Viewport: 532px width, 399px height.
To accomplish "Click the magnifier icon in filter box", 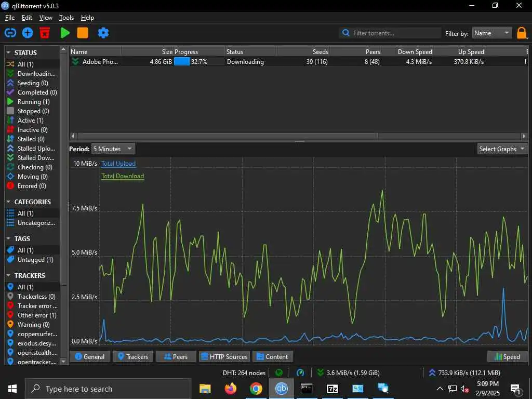I will 345,33.
